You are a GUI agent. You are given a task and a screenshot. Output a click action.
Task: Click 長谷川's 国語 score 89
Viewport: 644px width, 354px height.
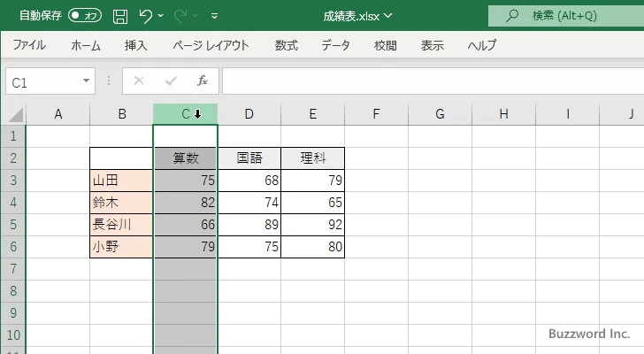coord(249,225)
